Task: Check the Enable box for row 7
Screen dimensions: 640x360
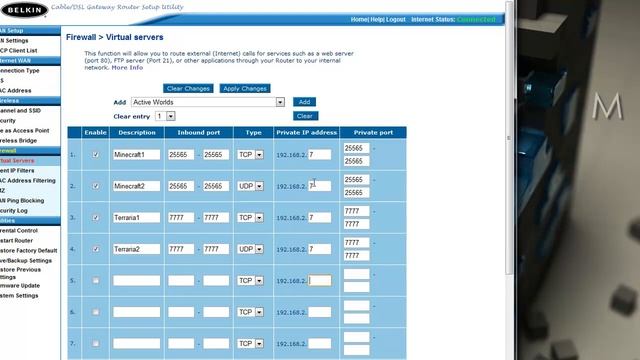Action: (96, 343)
